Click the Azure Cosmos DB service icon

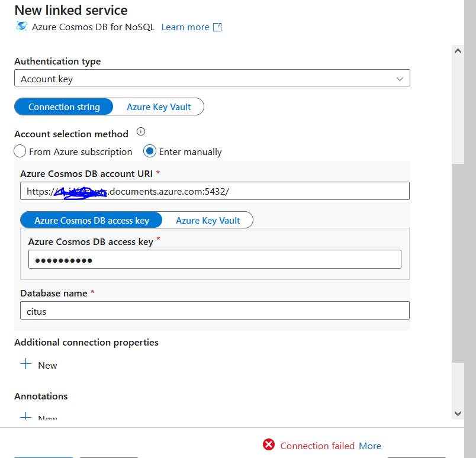pos(22,27)
